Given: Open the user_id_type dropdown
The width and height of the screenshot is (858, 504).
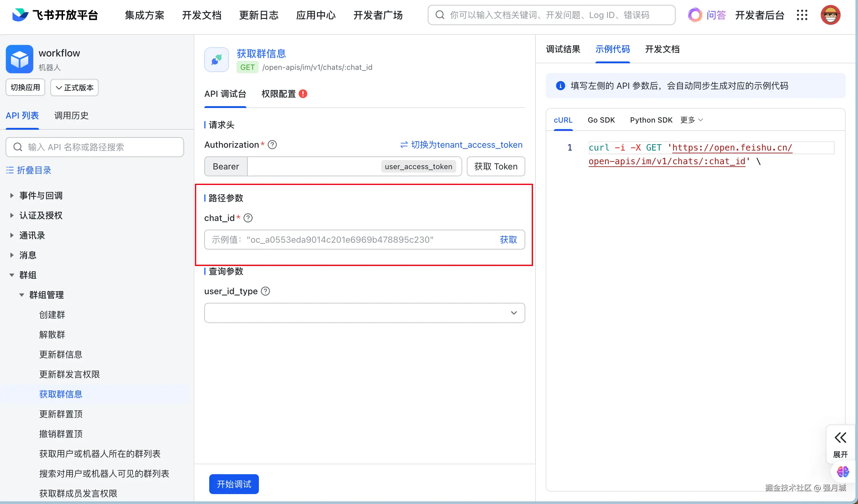Looking at the screenshot, I should pyautogui.click(x=364, y=313).
